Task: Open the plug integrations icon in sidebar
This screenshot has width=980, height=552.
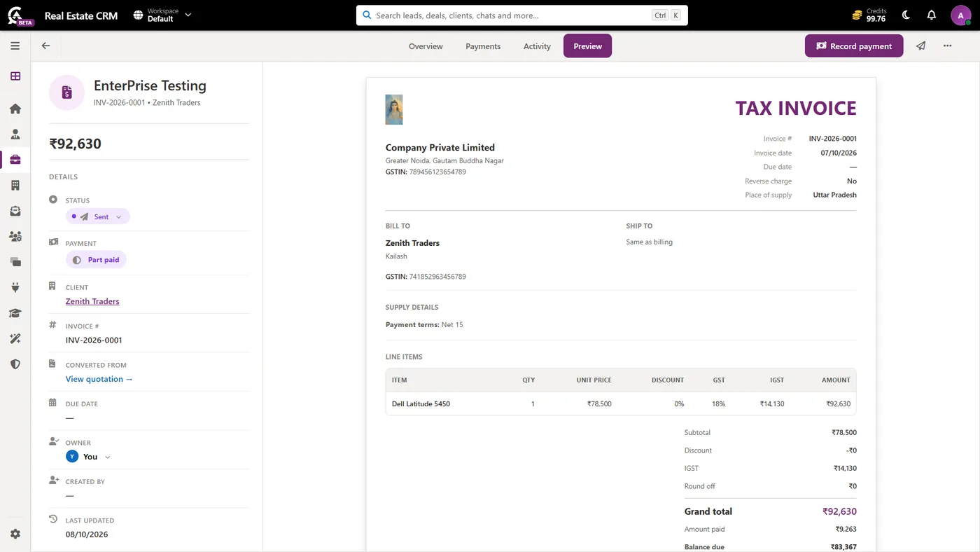Action: click(15, 287)
